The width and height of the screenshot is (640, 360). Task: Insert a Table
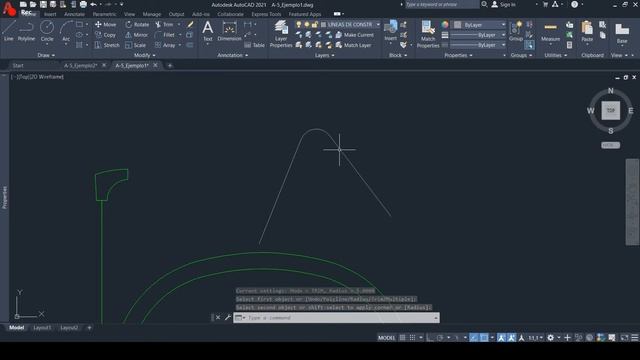coord(254,45)
